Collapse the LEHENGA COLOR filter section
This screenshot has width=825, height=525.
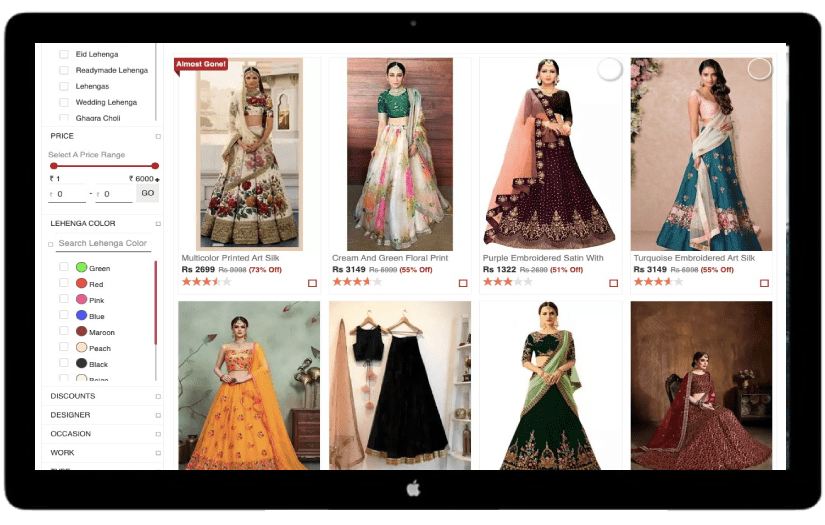pos(158,224)
